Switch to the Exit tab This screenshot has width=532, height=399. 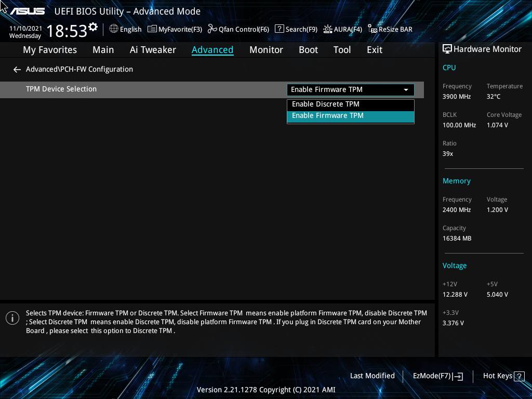[x=375, y=50]
